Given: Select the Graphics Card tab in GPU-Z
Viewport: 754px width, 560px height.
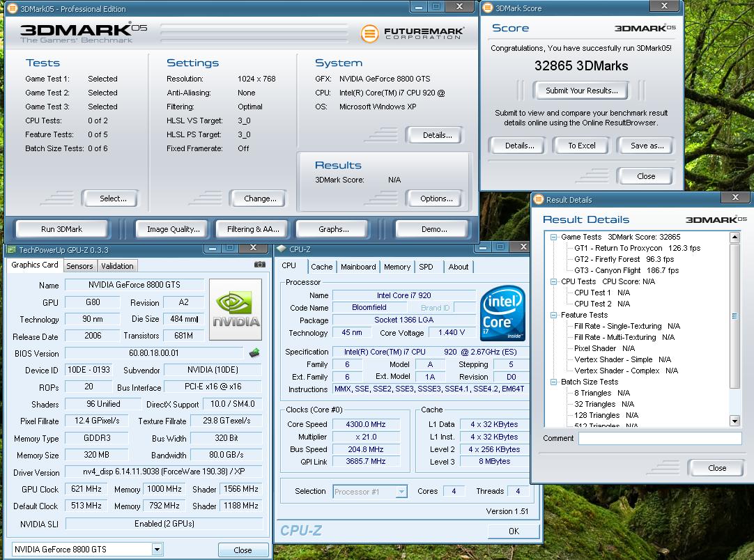Looking at the screenshot, I should coord(35,265).
